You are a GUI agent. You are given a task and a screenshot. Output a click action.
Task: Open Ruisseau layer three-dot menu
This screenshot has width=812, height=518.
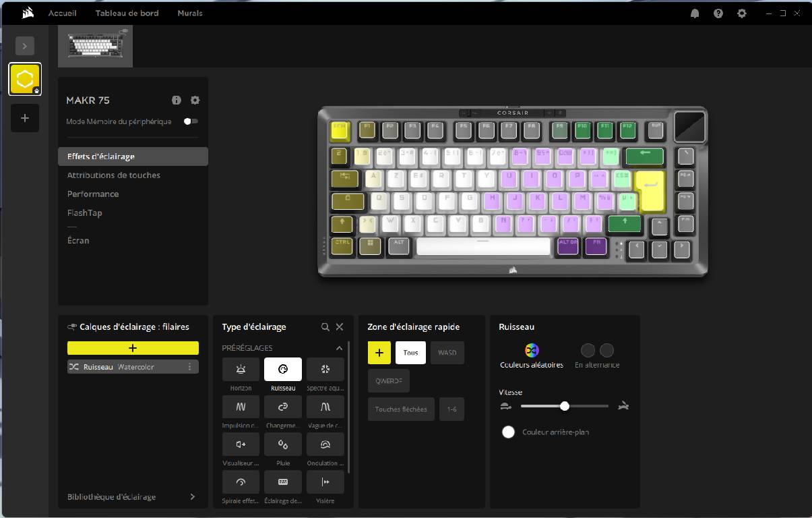click(x=190, y=367)
